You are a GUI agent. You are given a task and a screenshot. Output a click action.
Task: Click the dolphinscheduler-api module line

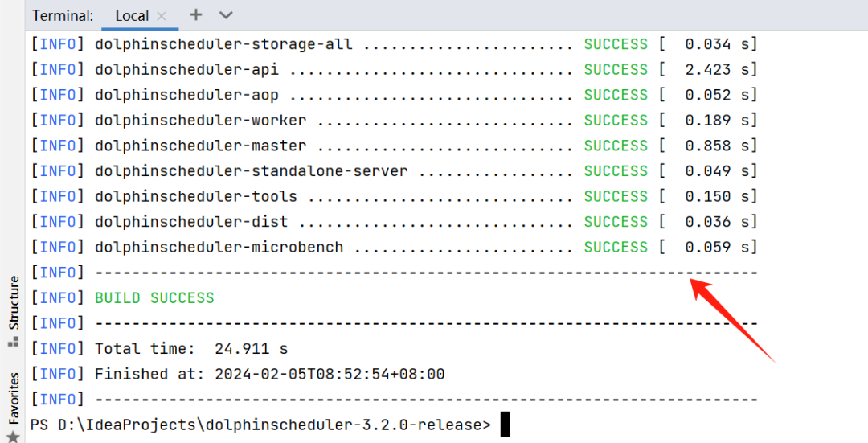coord(394,70)
